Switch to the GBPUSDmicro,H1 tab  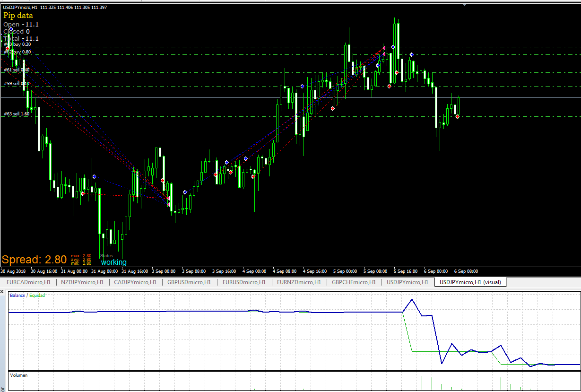coord(189,282)
